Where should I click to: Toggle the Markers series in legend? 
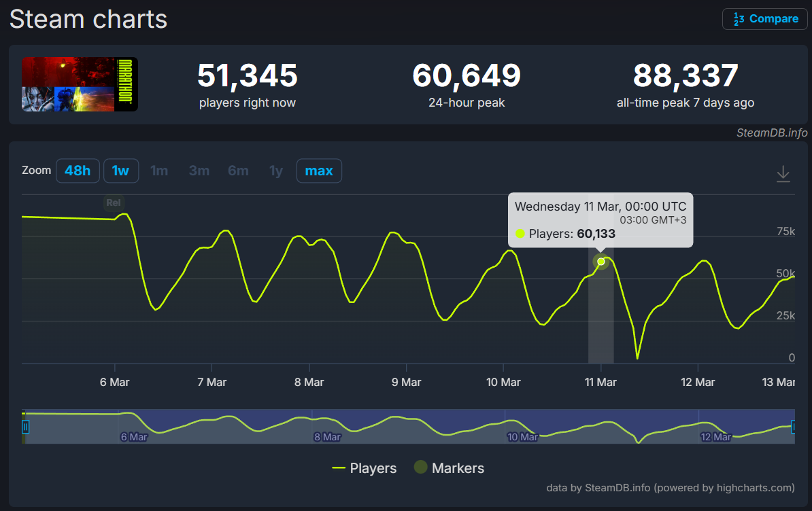449,468
